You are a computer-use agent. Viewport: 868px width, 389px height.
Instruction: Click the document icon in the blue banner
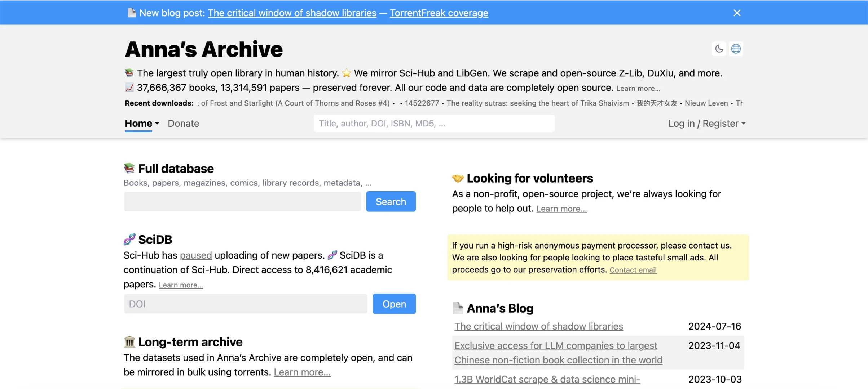click(x=132, y=13)
